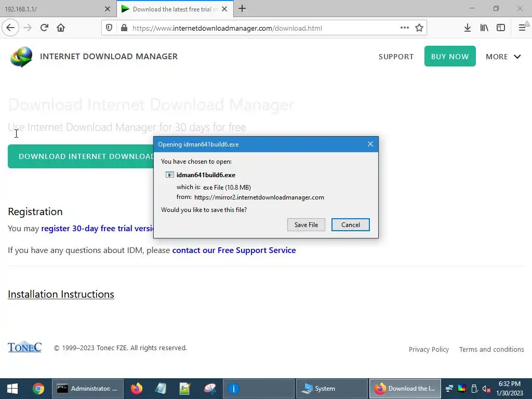Viewport: 532px width, 399px height.
Task: Click the INTERNET DOWNLOAD MANAGER site title
Action: click(109, 56)
